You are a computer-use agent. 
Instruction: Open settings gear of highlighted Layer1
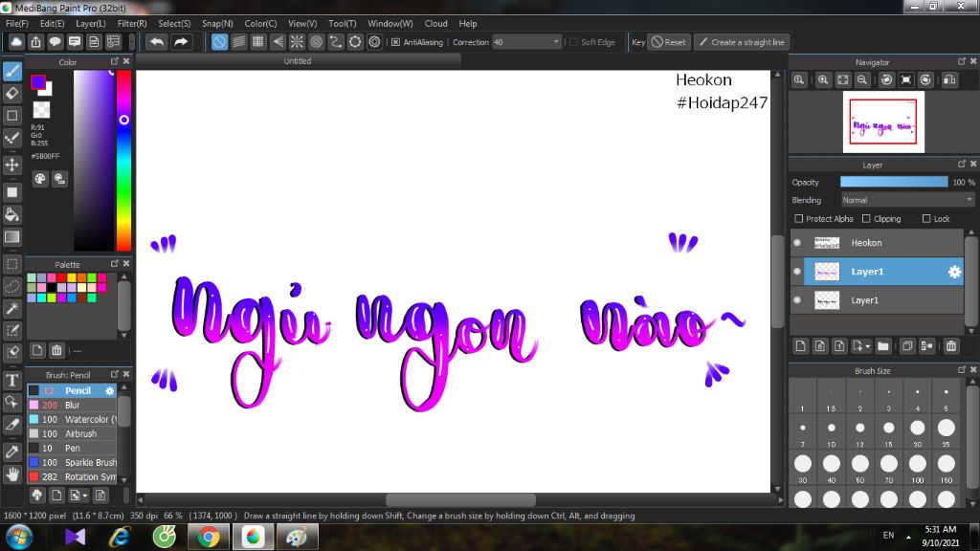(954, 272)
